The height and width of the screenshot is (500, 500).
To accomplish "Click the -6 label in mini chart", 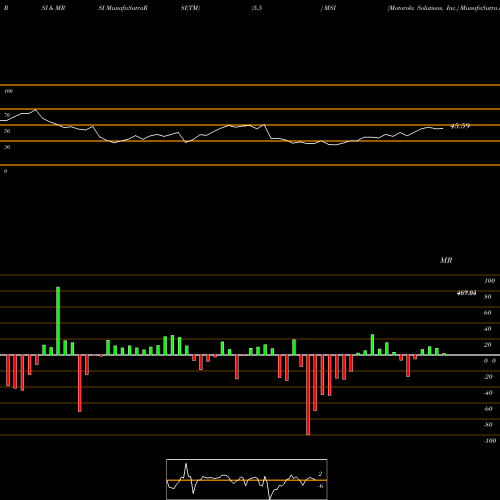I will click(320, 486).
